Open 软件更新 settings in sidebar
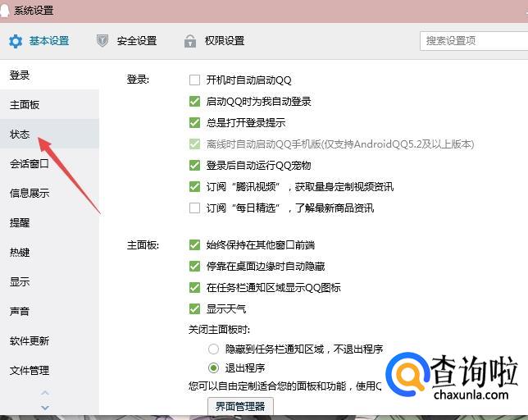Image resolution: width=528 pixels, height=420 pixels. (49, 341)
